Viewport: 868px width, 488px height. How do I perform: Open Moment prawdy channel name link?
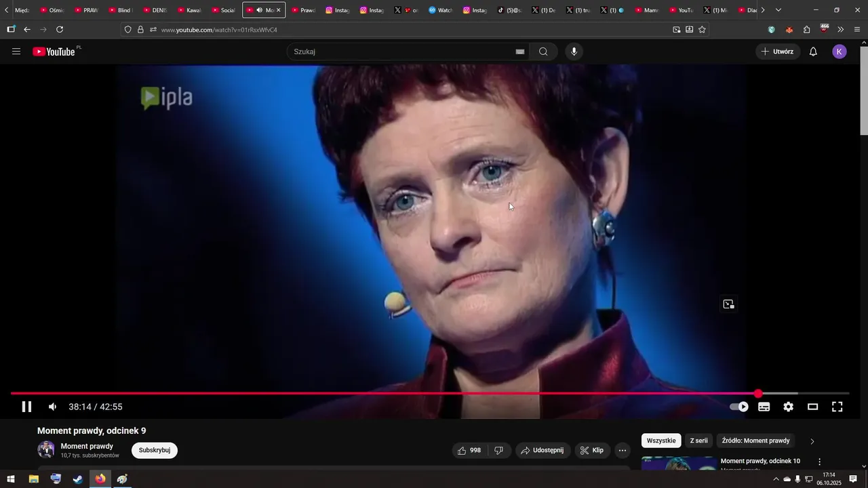coord(87,446)
